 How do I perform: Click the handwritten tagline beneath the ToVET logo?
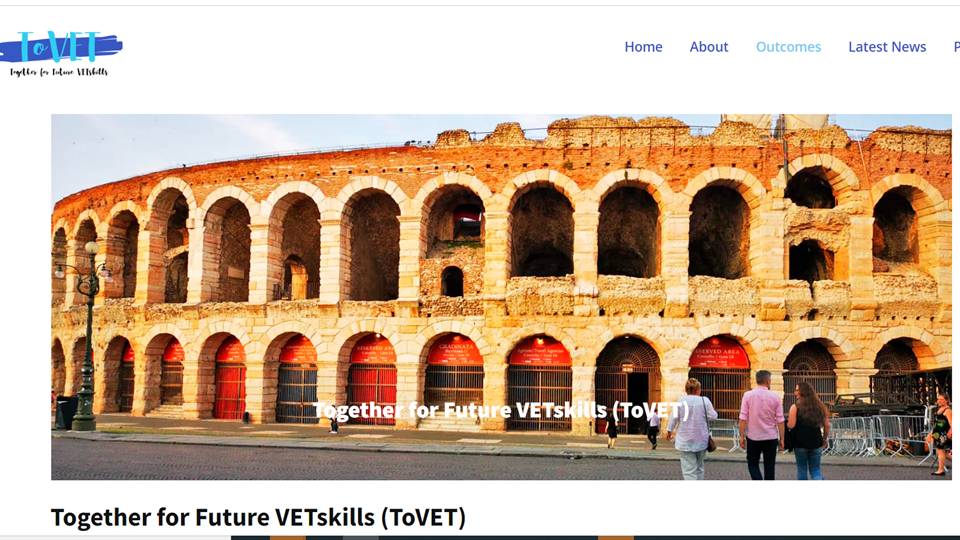tap(59, 72)
